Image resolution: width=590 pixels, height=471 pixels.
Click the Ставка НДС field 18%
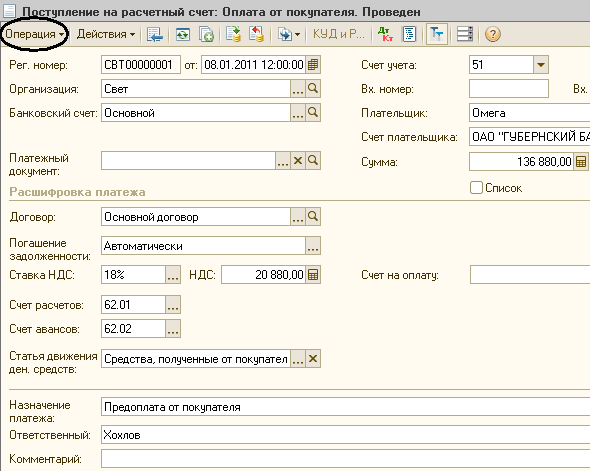133,275
